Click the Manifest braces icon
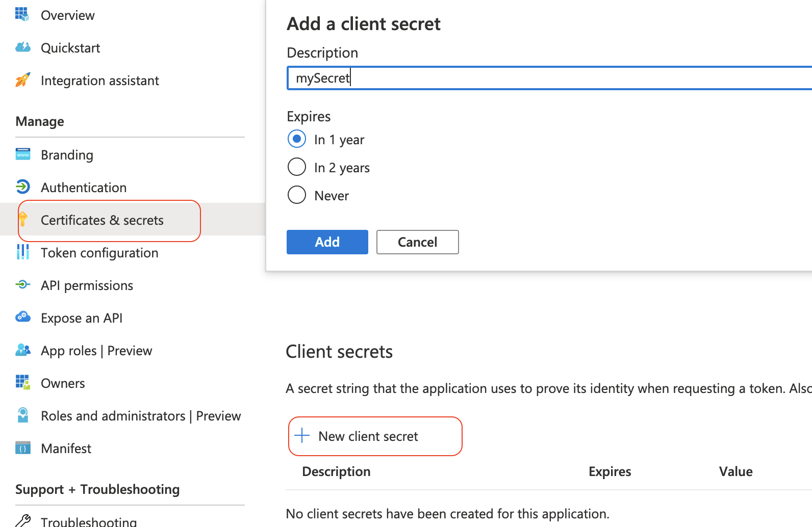Screen dimensions: 812x527 23,448
